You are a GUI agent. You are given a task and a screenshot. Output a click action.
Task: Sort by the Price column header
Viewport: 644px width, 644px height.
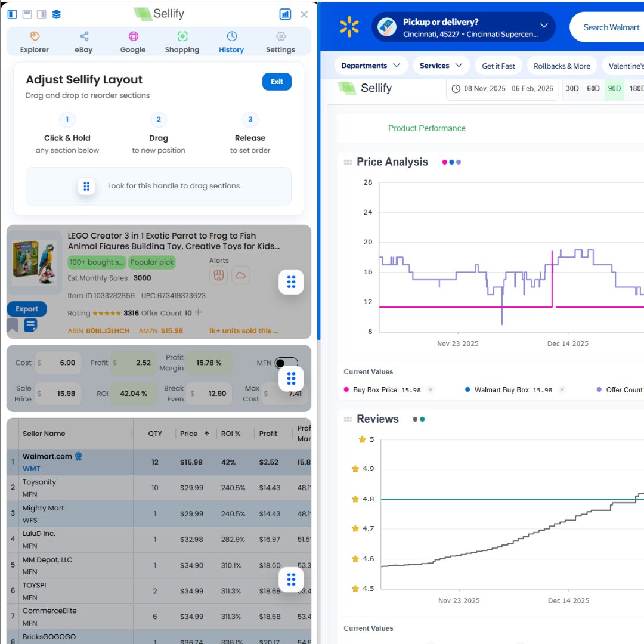194,434
